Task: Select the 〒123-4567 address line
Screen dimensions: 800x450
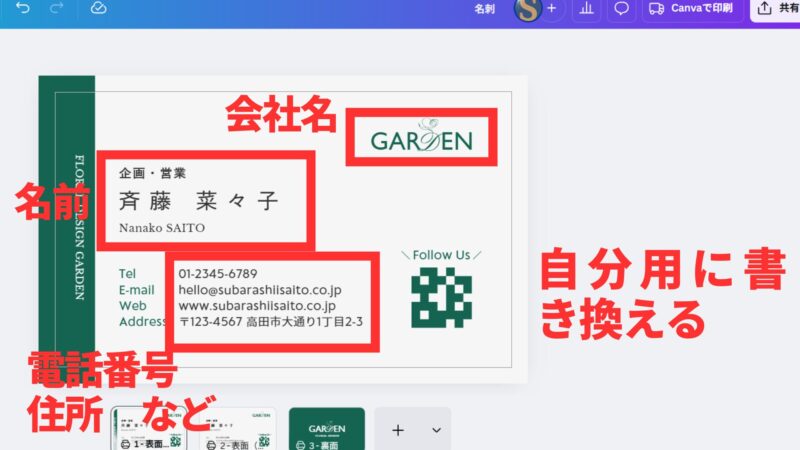Action: pos(271,322)
